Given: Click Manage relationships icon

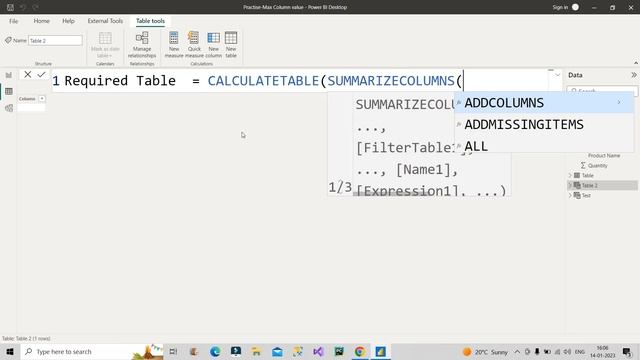Looking at the screenshot, I should (x=142, y=45).
